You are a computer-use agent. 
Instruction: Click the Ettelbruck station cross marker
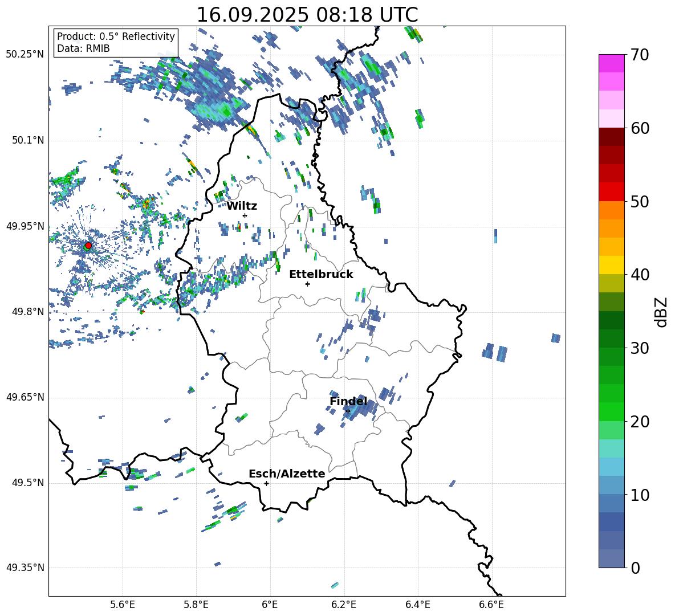coord(307,284)
